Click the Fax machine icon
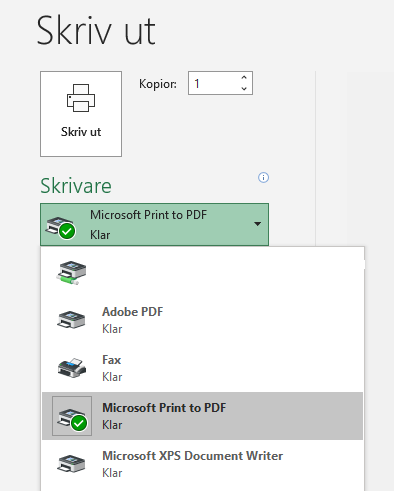This screenshot has width=394, height=491. (x=72, y=368)
